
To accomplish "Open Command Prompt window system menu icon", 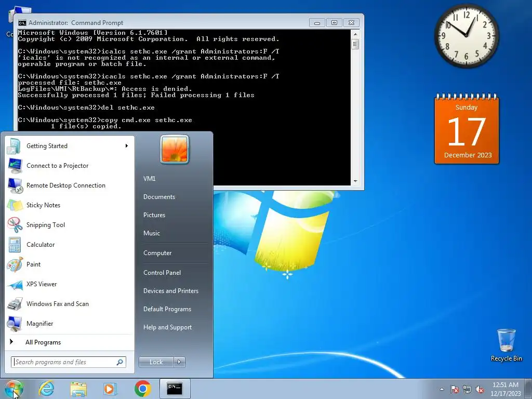I will coord(22,23).
